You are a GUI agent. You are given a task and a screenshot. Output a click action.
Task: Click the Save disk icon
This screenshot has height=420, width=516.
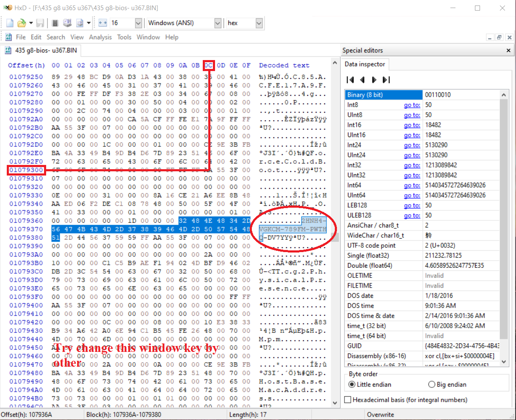(x=40, y=23)
